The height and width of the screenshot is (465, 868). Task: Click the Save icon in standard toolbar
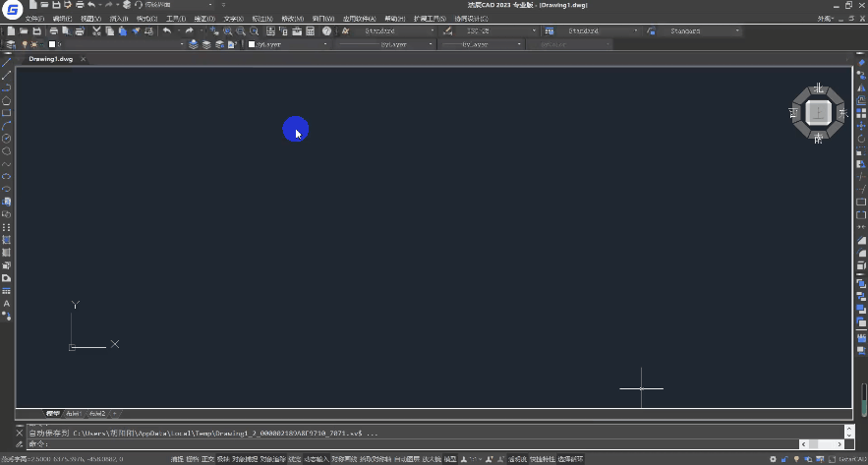click(37, 31)
